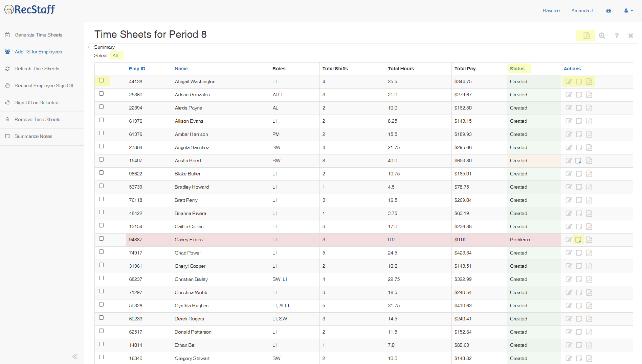Open note for Brianna Rivera row
The image size is (642, 364).
click(579, 213)
